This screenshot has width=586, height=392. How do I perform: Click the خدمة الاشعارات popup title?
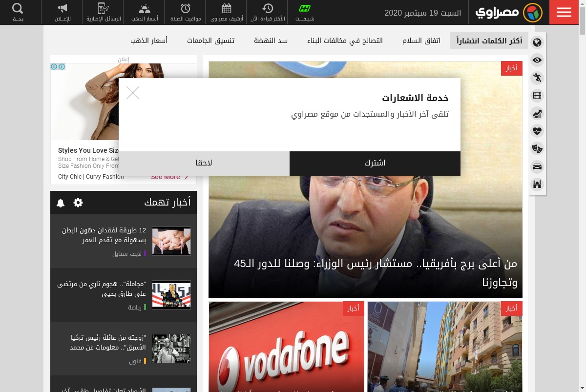[x=415, y=98]
